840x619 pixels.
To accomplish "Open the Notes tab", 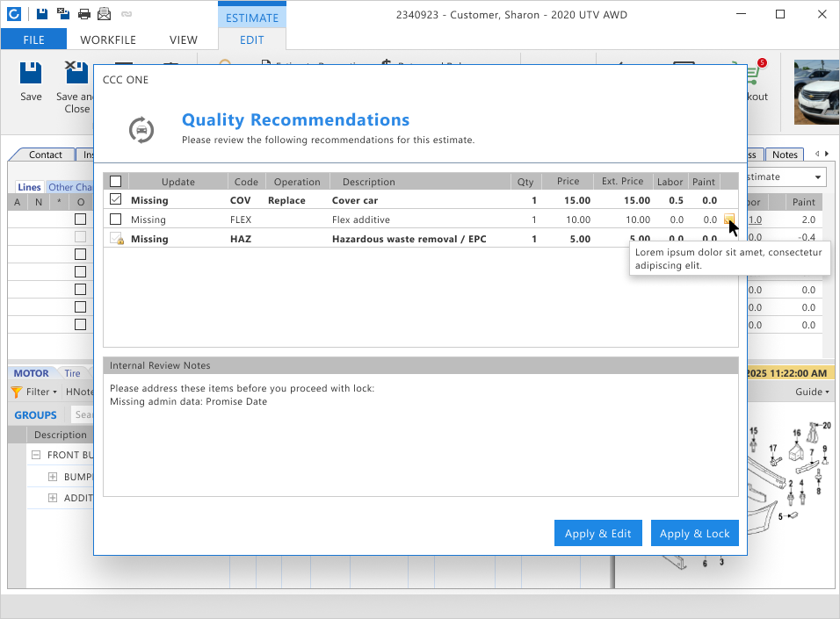I will tap(785, 155).
